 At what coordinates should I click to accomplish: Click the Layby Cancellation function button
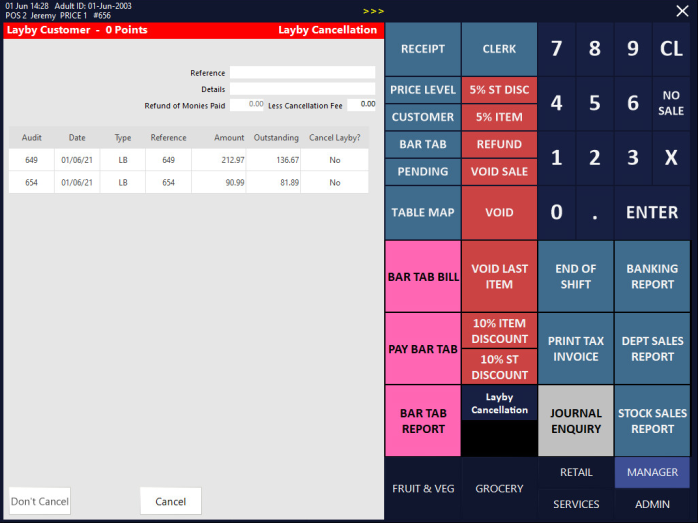click(x=499, y=403)
